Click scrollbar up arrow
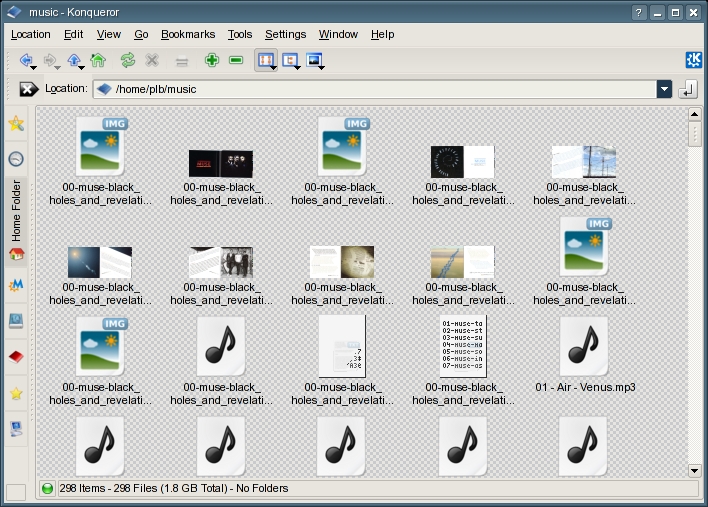This screenshot has width=708, height=507. (x=694, y=114)
